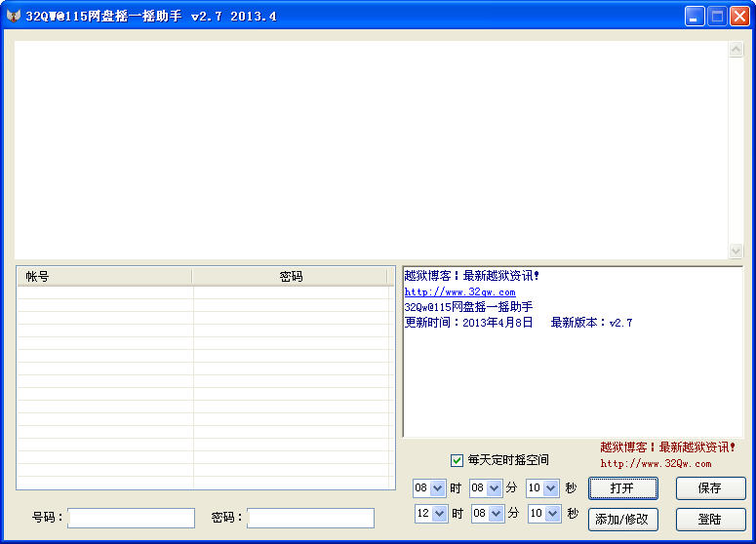Toggle the 每天定时摇空间 checkbox
Screen dimensions: 756x544
coord(457,460)
